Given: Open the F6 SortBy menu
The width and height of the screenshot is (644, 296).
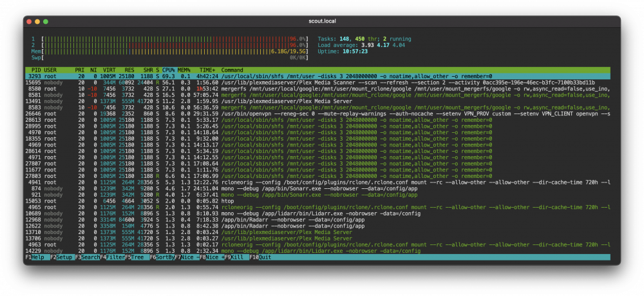Looking at the screenshot, I should 162,257.
